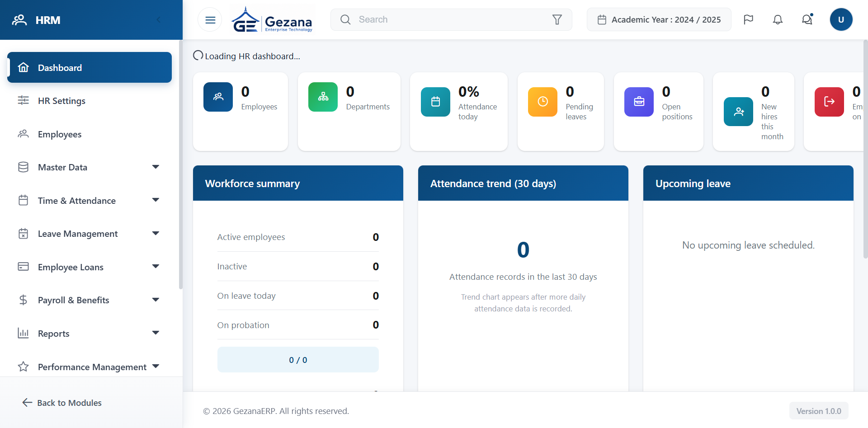Click the green Departments card icon
Image resolution: width=868 pixels, height=428 pixels.
tap(323, 97)
